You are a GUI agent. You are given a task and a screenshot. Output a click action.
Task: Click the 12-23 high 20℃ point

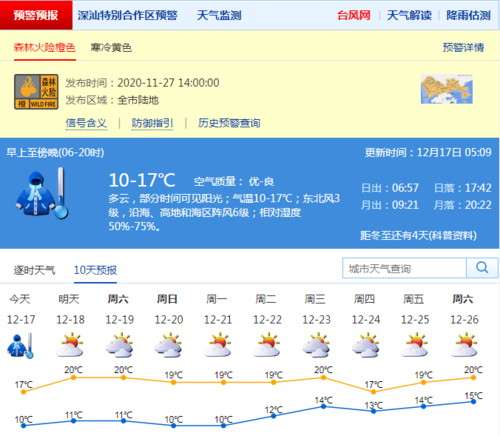point(323,377)
